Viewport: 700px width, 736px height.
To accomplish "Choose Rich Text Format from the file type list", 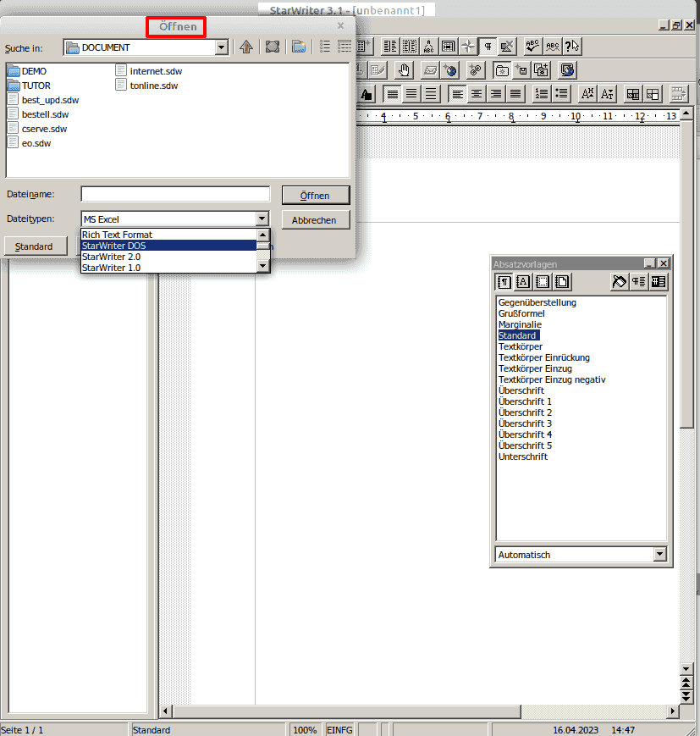I will 168,235.
